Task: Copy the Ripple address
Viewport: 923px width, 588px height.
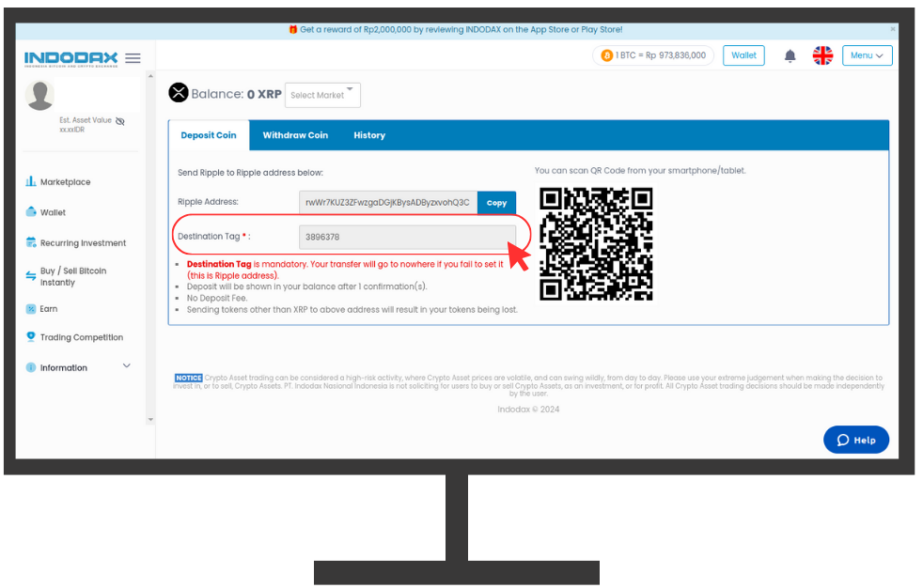Action: coord(496,203)
